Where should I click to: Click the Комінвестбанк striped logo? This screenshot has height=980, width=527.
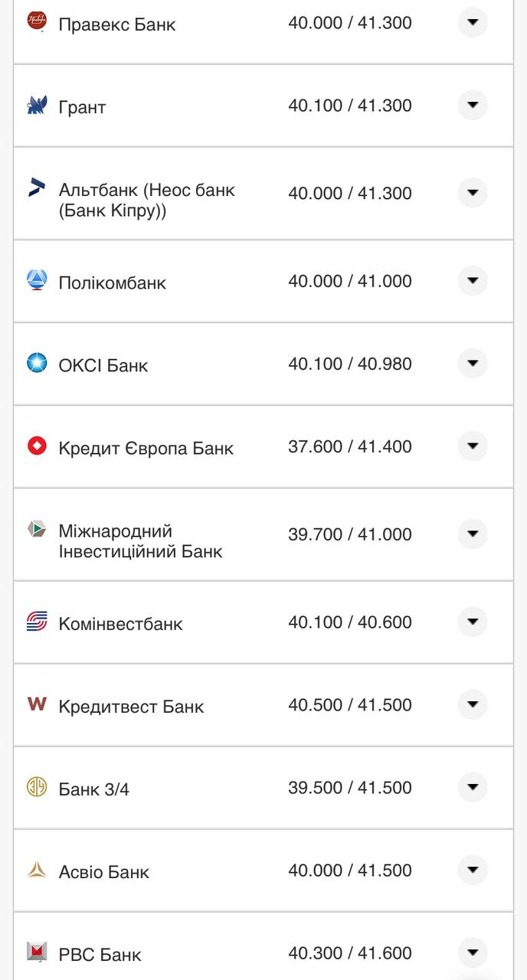[x=34, y=622]
